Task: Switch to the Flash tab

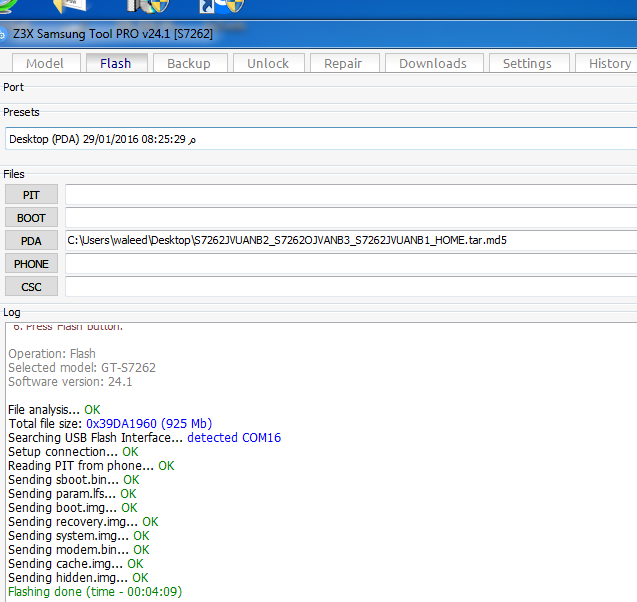Action: [117, 63]
